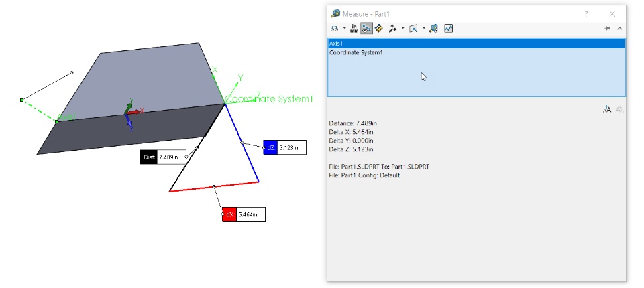Viewport: 644px width, 288px height.
Task: Click the Delta X: 5.464in result
Action: click(351, 132)
